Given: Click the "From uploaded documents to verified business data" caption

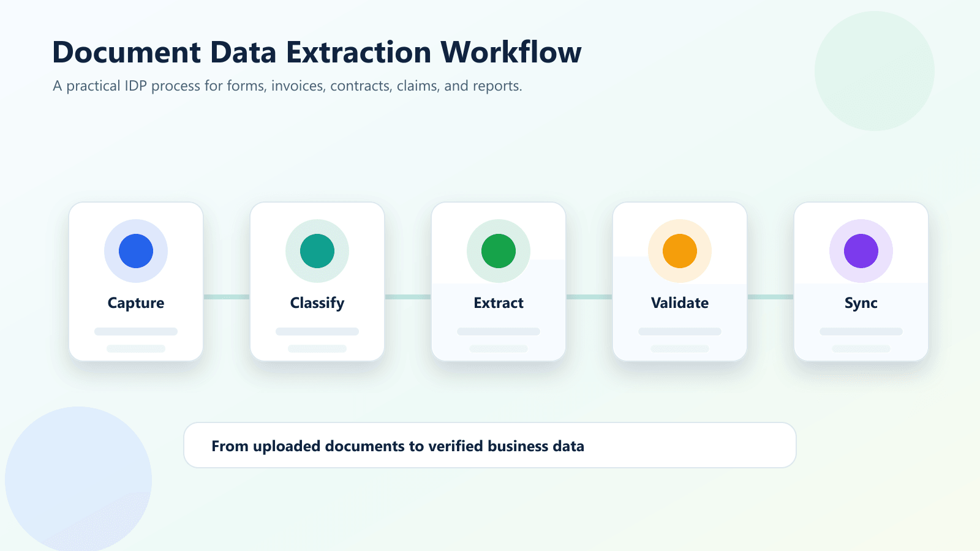Looking at the screenshot, I should pos(398,446).
